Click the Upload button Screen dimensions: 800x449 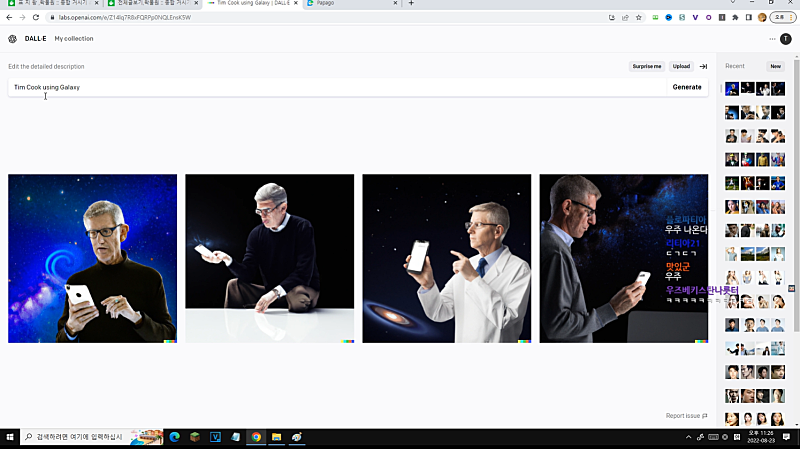pos(681,66)
